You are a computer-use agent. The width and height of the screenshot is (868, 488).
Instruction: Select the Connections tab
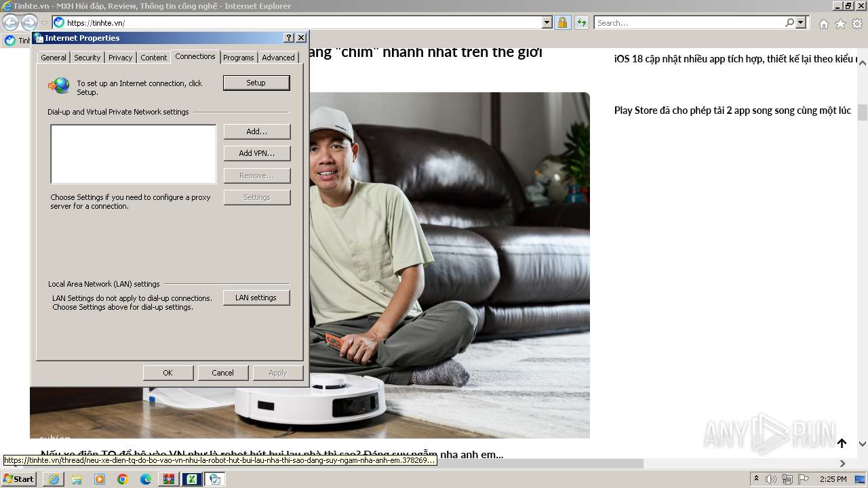(195, 56)
